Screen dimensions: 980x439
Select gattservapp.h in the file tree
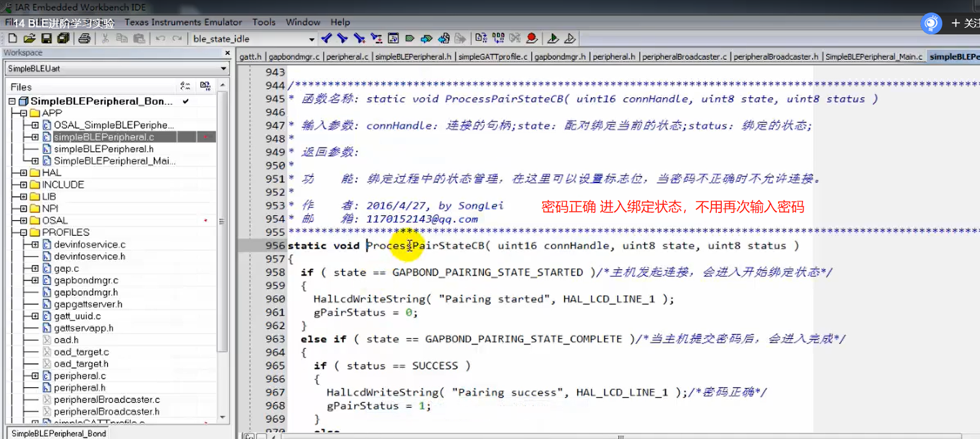tap(84, 328)
